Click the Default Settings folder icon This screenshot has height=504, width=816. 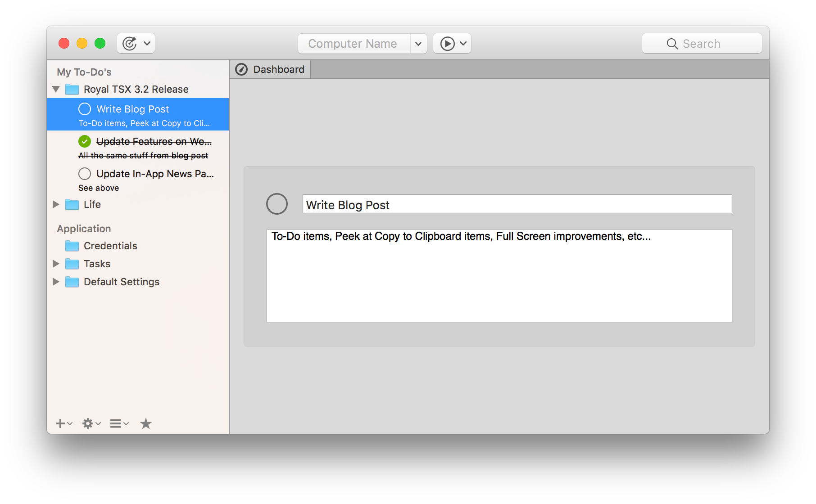(x=72, y=282)
